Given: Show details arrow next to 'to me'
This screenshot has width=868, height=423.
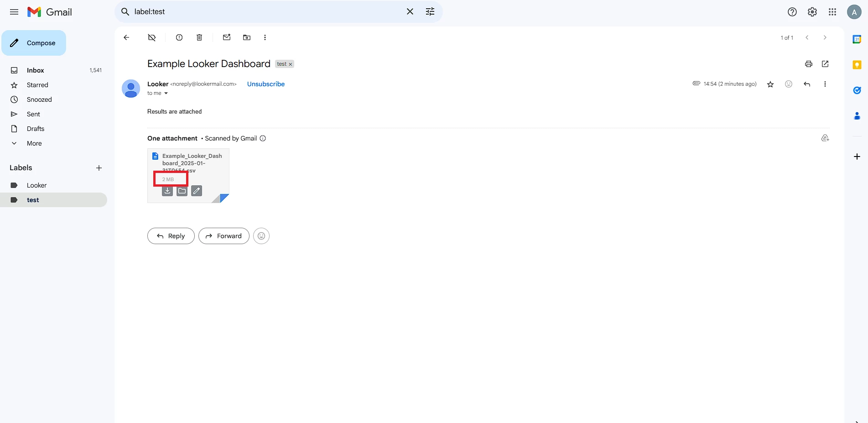Looking at the screenshot, I should pyautogui.click(x=166, y=93).
